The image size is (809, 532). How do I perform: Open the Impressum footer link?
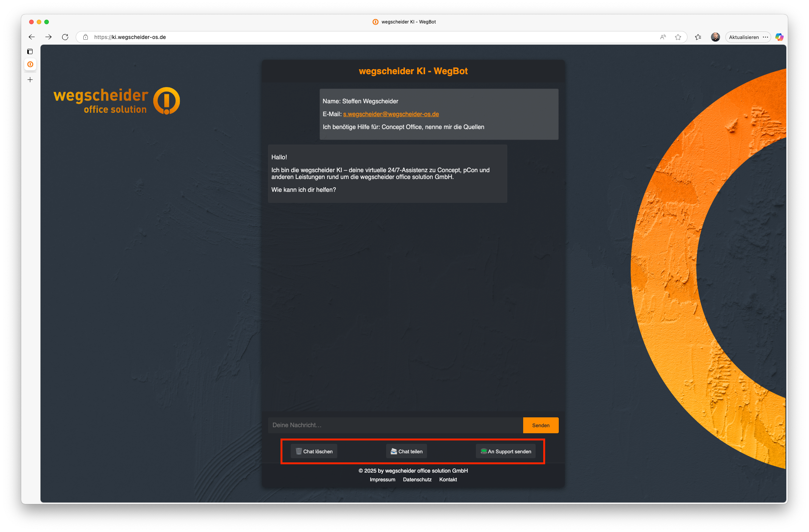[382, 479]
